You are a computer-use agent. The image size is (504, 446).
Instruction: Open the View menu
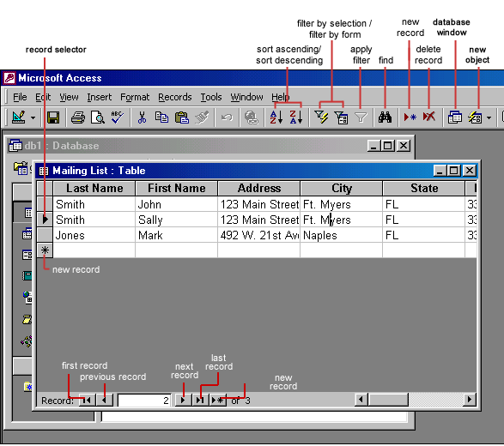click(69, 97)
